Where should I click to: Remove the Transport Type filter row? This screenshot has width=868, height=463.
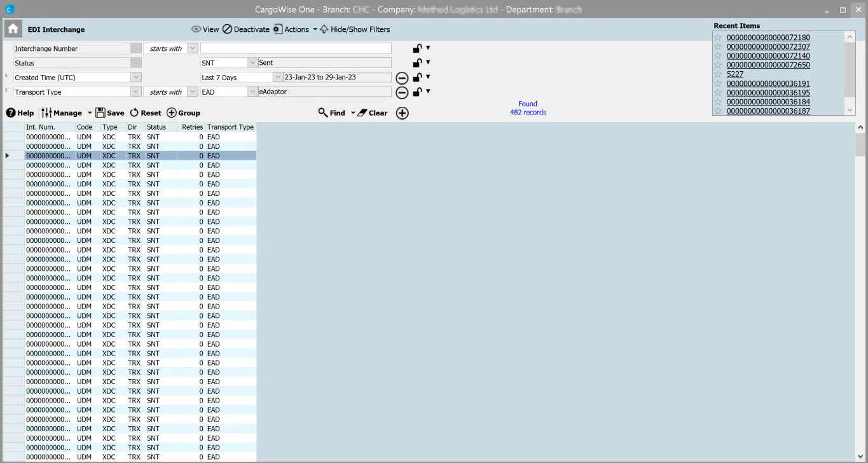coord(402,93)
